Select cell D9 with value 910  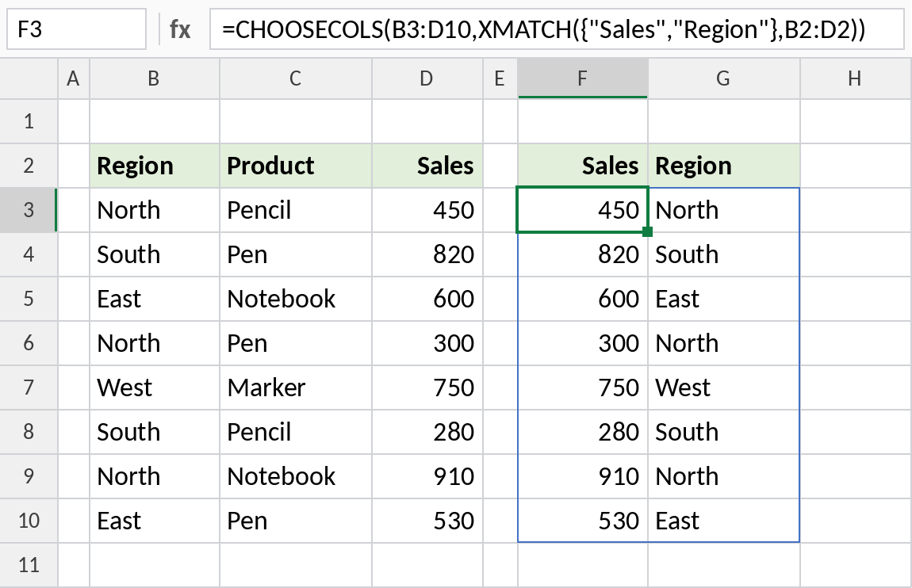pyautogui.click(x=427, y=476)
